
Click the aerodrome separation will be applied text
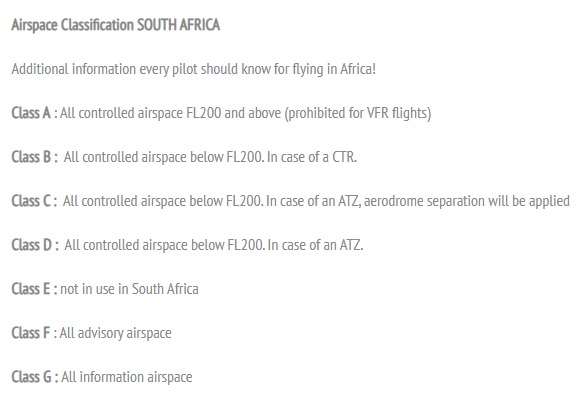(x=467, y=201)
